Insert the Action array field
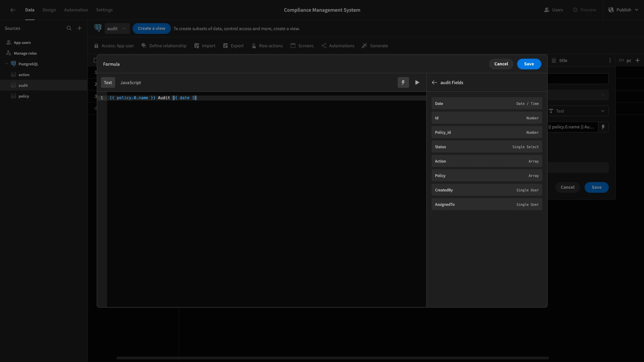Image resolution: width=644 pixels, height=362 pixels. [487, 161]
